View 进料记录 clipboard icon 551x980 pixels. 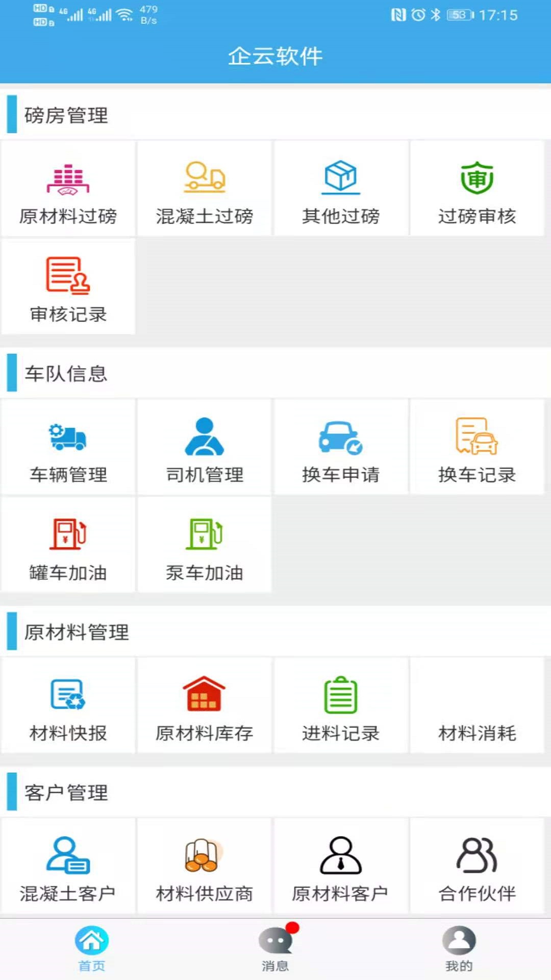(340, 695)
